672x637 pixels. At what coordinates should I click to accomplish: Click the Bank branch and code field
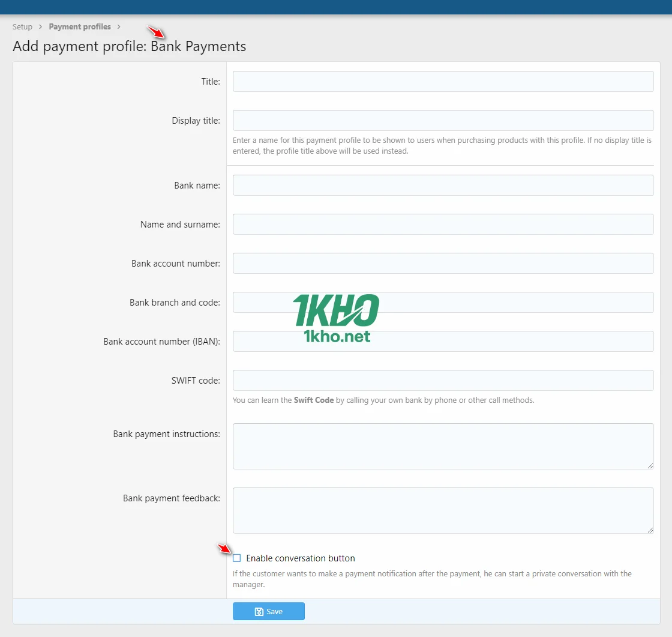point(443,302)
